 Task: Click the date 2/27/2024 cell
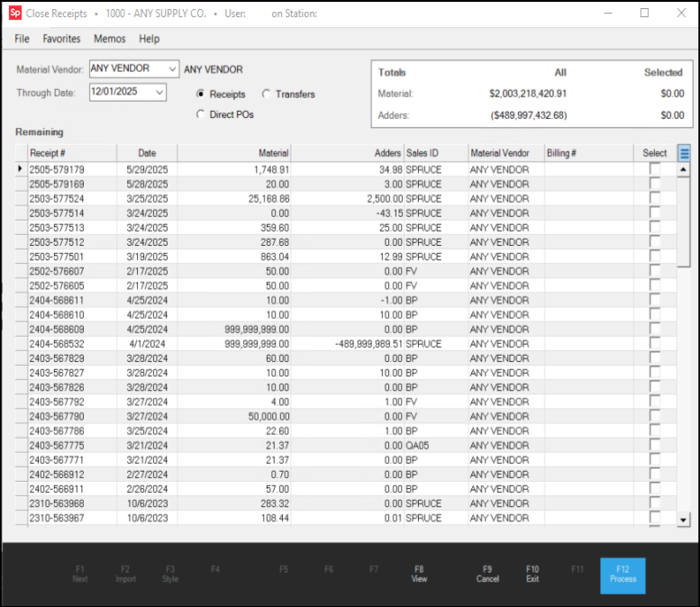[147, 475]
